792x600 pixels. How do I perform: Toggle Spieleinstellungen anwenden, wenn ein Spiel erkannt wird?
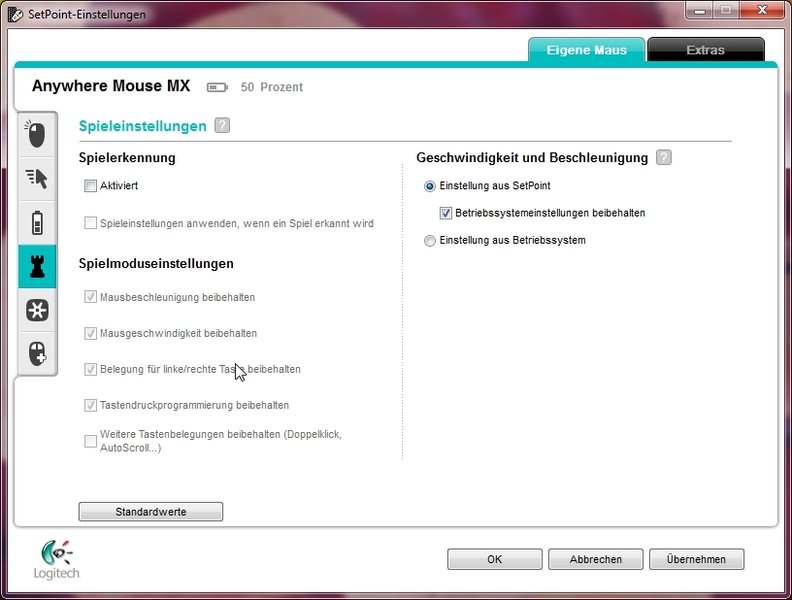pyautogui.click(x=90, y=223)
